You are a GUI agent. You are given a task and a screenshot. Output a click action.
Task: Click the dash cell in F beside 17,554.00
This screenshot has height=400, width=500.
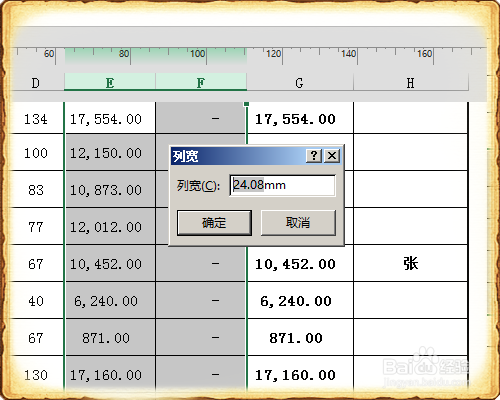point(201,118)
